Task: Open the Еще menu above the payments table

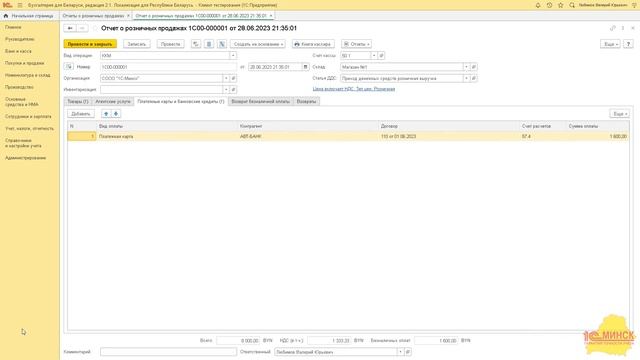Action: coord(620,114)
